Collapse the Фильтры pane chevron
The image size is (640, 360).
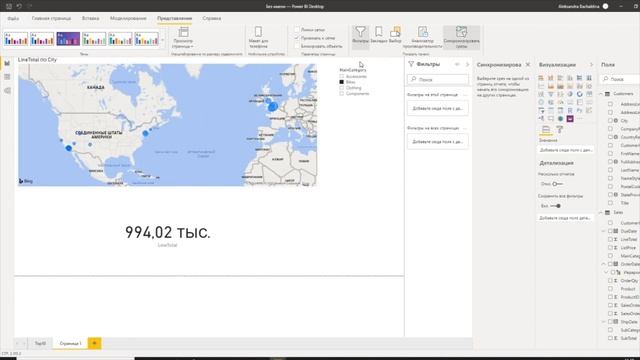[467, 64]
